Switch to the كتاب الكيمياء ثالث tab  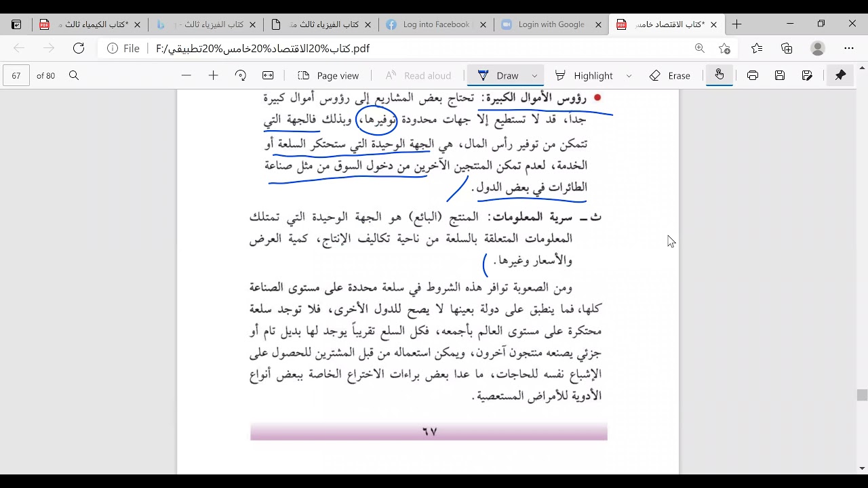(90, 24)
